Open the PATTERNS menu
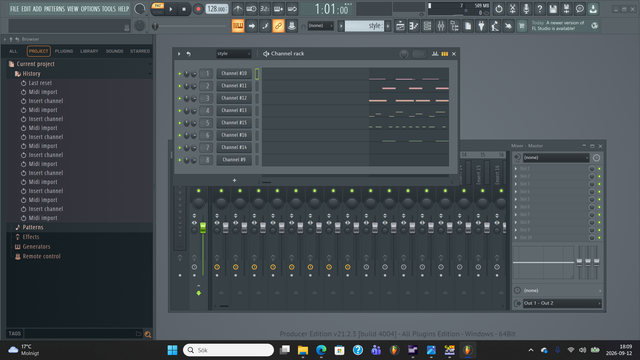The width and height of the screenshot is (640, 360). click(54, 9)
